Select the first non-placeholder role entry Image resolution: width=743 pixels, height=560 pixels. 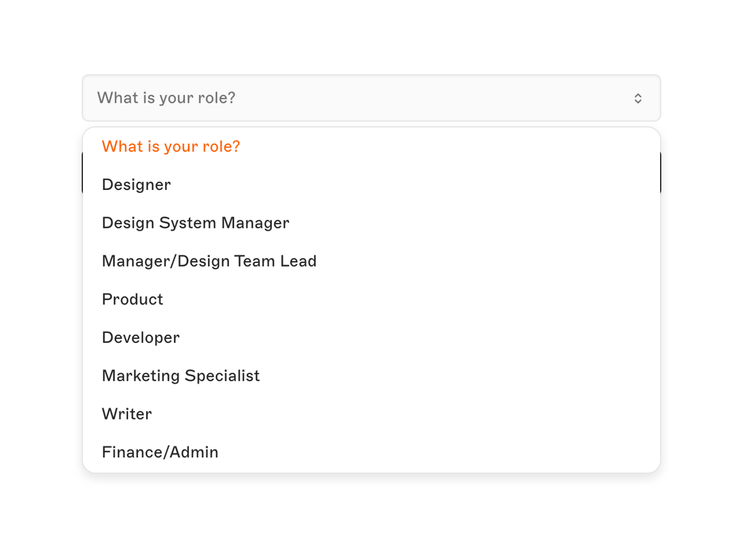click(x=136, y=184)
